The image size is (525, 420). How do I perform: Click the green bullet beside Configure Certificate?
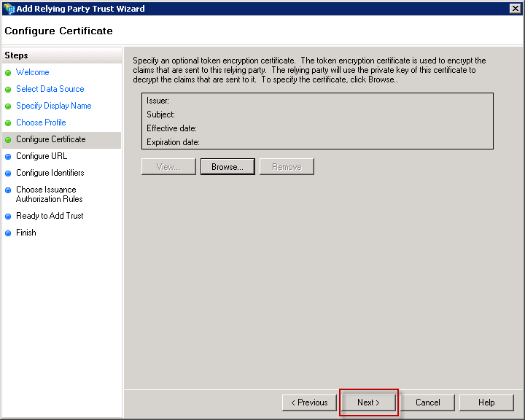click(x=8, y=140)
